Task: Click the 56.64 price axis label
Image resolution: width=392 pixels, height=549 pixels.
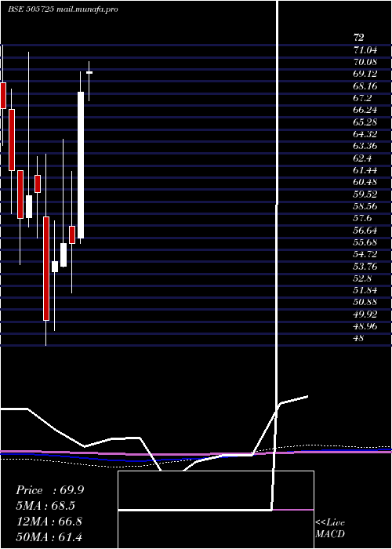Action: point(365,231)
